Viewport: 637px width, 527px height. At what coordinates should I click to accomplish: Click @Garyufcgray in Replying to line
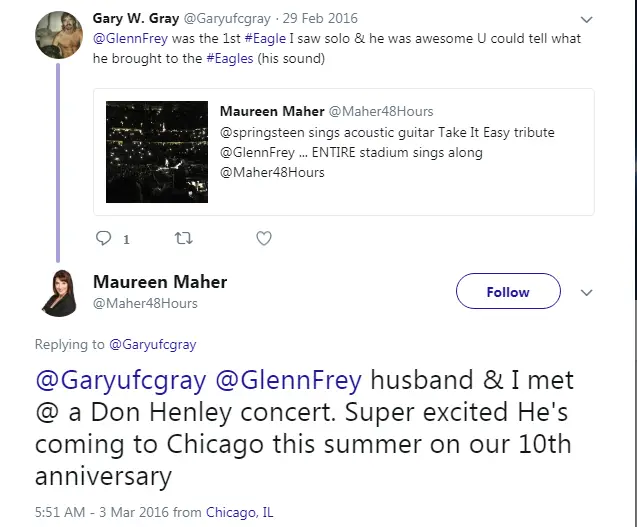(x=153, y=345)
